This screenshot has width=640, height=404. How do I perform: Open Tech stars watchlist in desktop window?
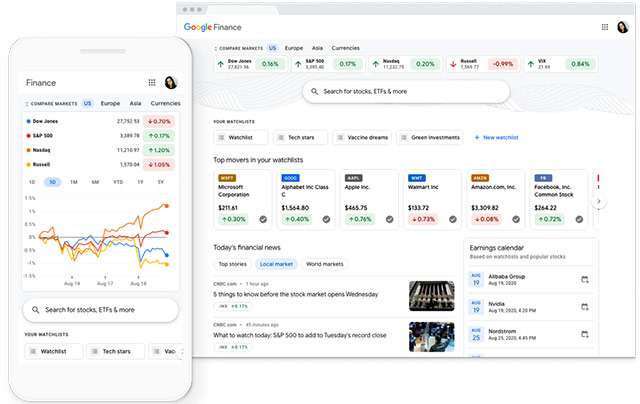[x=300, y=138]
